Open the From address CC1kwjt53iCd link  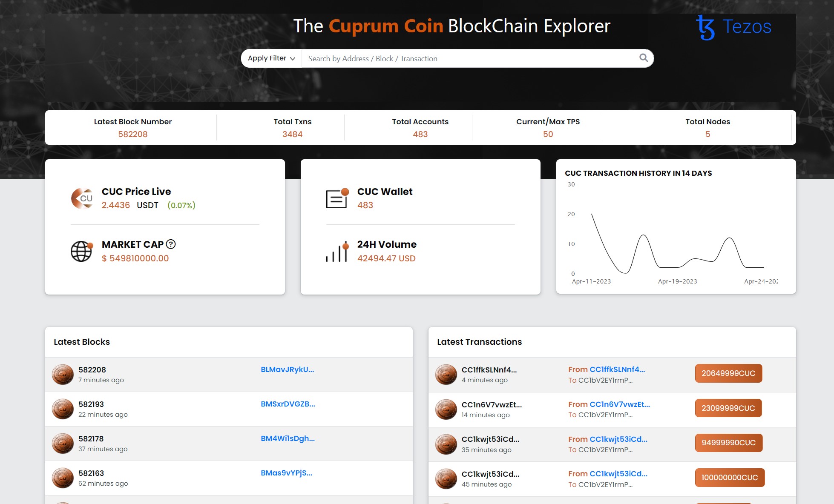(618, 439)
